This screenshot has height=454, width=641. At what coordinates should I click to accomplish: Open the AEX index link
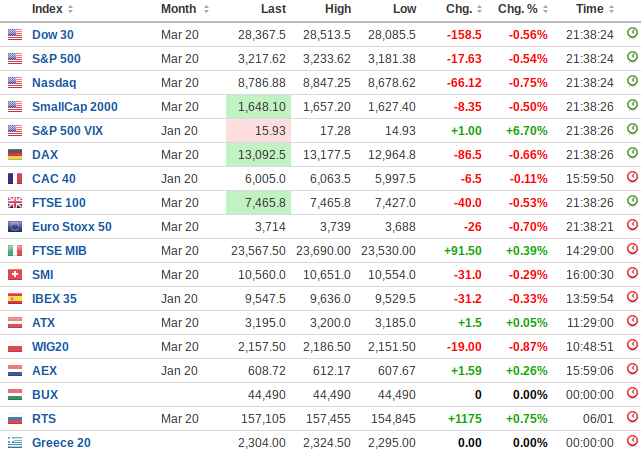click(45, 371)
